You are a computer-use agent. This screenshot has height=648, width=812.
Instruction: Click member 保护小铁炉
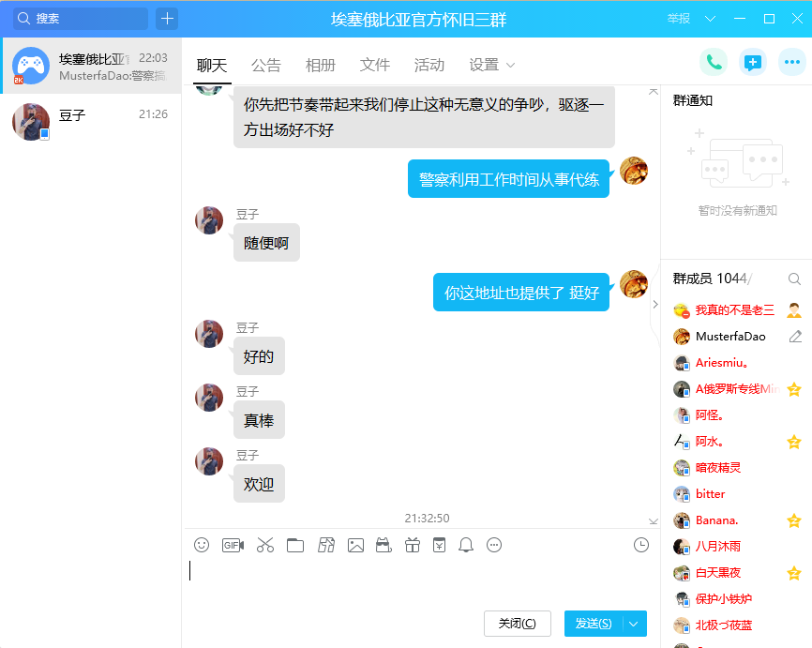click(x=724, y=599)
